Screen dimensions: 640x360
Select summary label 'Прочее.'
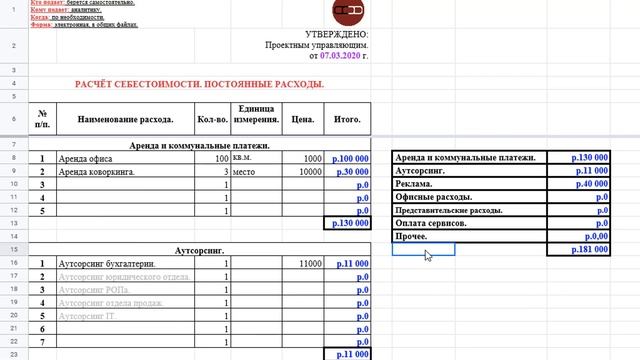[469, 236]
